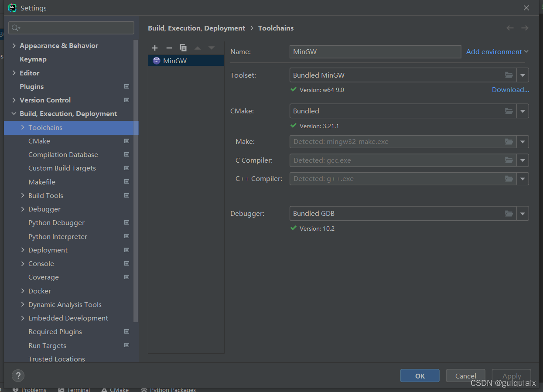Browse folder for Make executable
The width and height of the screenshot is (543, 392).
click(x=509, y=142)
